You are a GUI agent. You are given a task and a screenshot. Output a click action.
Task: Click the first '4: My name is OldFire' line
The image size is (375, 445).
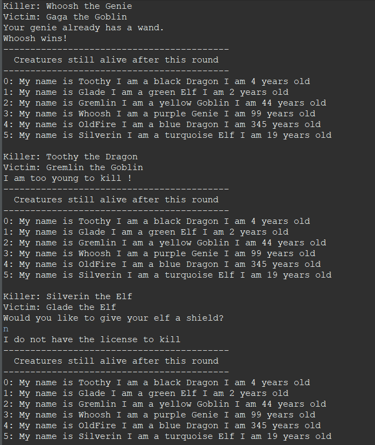(162, 124)
